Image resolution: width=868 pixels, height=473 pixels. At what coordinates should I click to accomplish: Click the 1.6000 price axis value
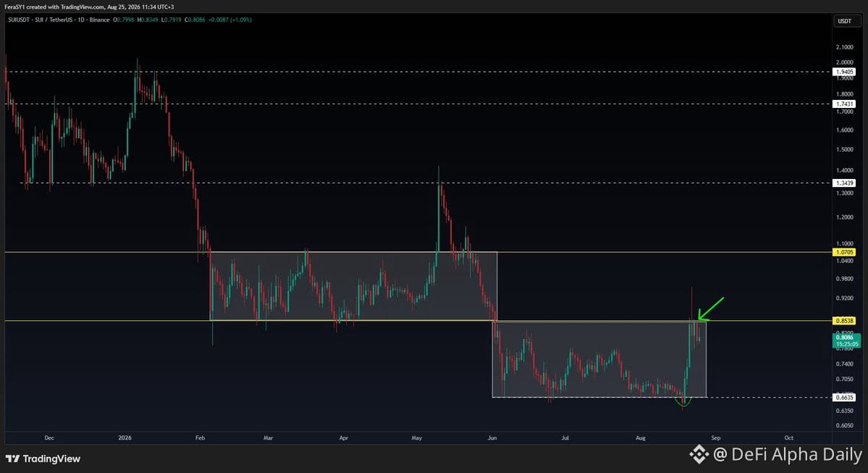[x=845, y=130]
